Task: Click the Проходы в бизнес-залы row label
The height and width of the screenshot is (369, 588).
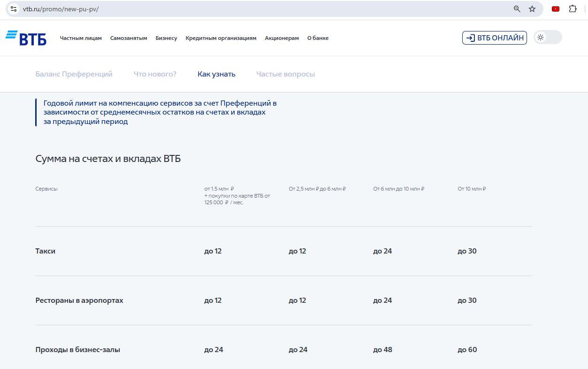Action: pos(77,350)
